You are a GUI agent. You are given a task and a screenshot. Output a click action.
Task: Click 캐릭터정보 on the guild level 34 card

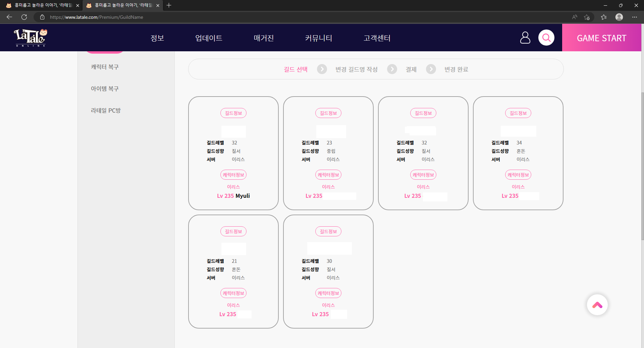pyautogui.click(x=518, y=175)
